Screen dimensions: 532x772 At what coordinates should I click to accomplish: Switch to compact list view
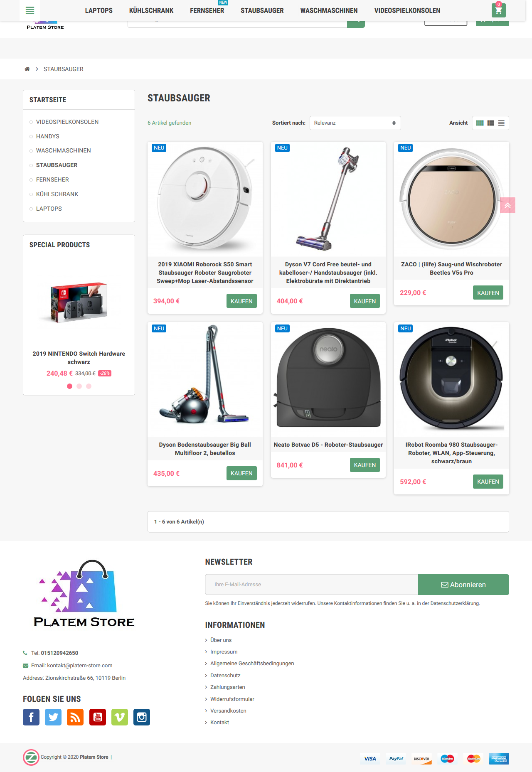point(501,123)
